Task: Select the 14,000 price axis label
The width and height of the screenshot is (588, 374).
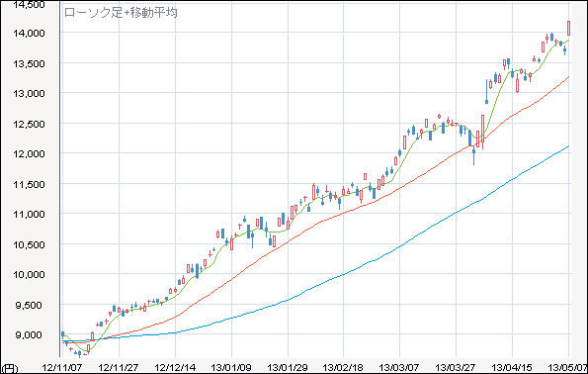Action: (29, 33)
